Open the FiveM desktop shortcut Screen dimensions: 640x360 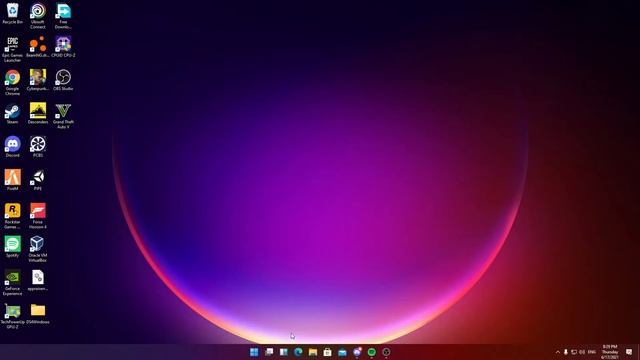(x=13, y=180)
